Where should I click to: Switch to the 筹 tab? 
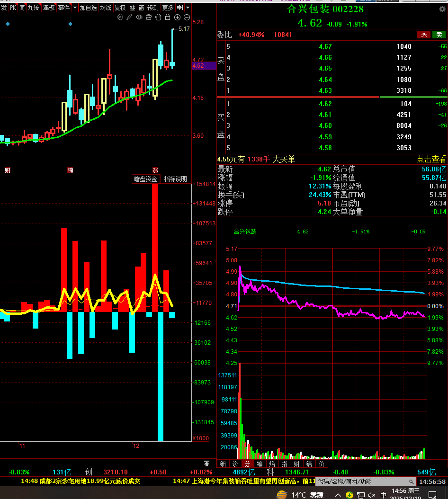point(260,464)
